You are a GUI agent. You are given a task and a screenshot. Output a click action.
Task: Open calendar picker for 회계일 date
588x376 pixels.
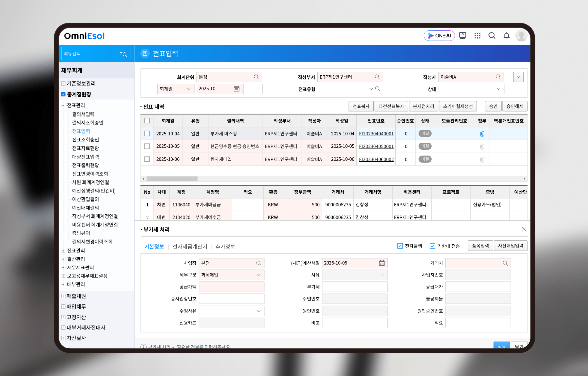click(x=236, y=89)
